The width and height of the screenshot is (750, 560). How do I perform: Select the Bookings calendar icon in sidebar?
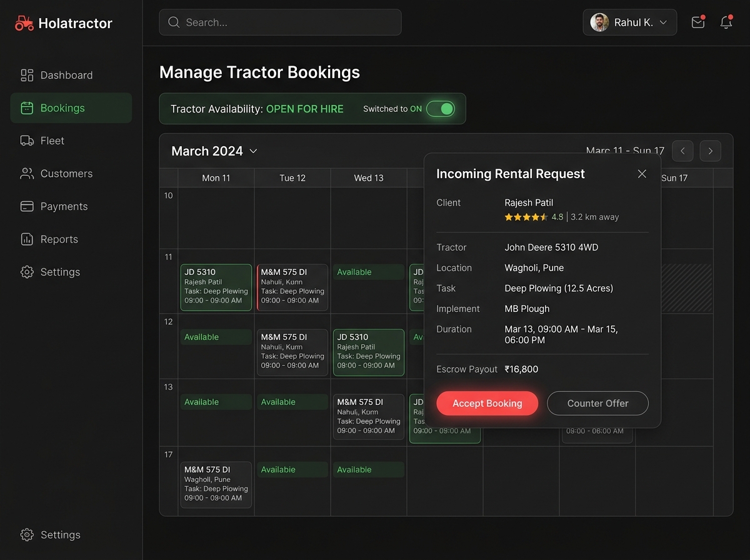click(27, 108)
